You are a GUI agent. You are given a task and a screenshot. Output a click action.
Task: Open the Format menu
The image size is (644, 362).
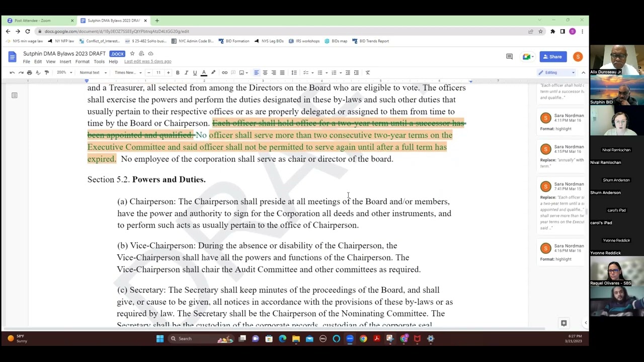(x=82, y=61)
